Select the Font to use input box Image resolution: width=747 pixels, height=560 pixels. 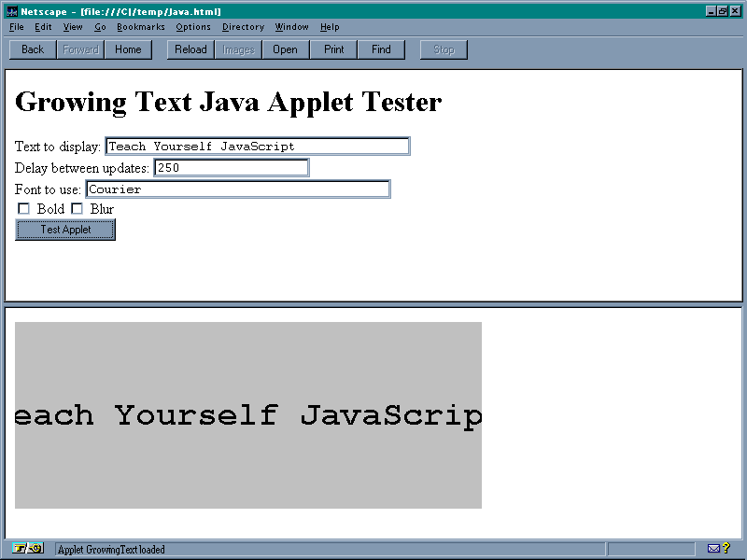237,189
